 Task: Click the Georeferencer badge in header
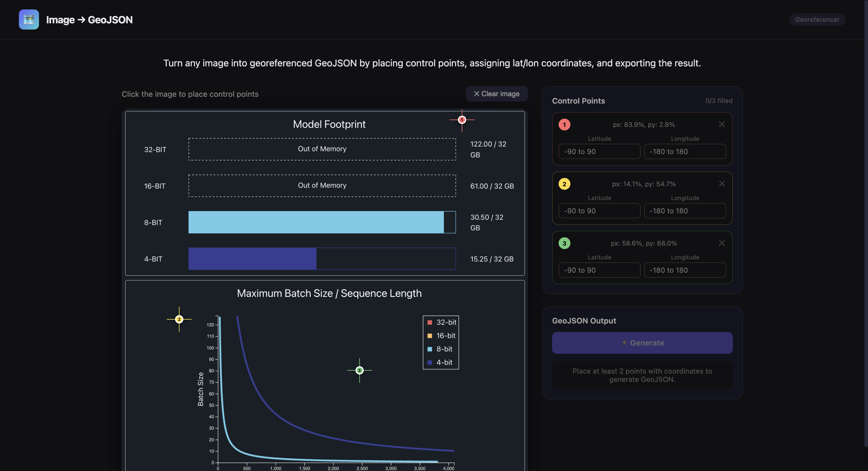pyautogui.click(x=817, y=19)
